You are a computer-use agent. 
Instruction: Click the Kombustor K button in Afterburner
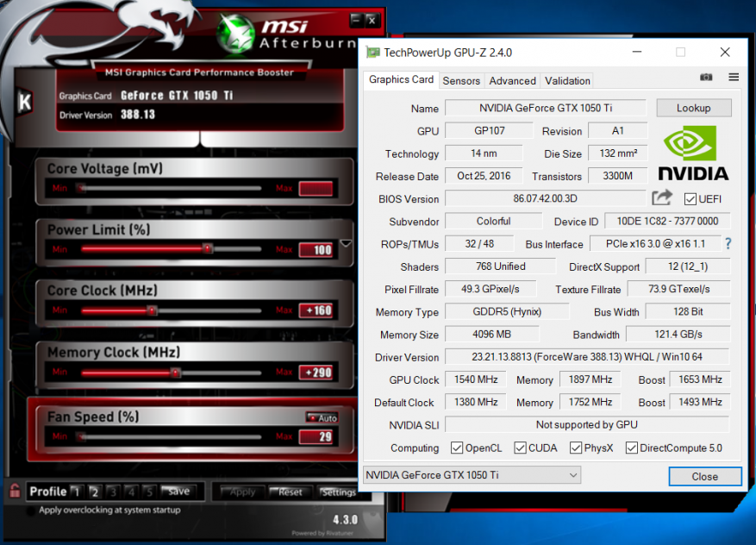point(24,101)
